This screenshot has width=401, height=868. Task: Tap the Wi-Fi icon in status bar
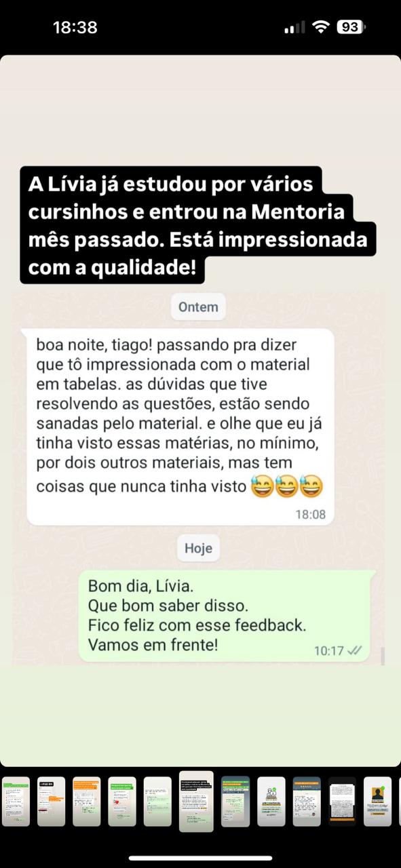pyautogui.click(x=320, y=27)
